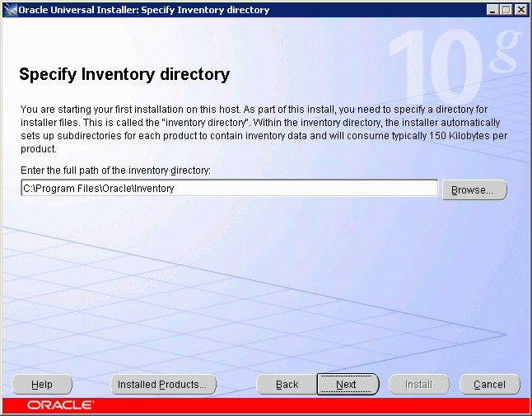Click the Browse... button
The width and height of the screenshot is (532, 416).
pyautogui.click(x=474, y=189)
